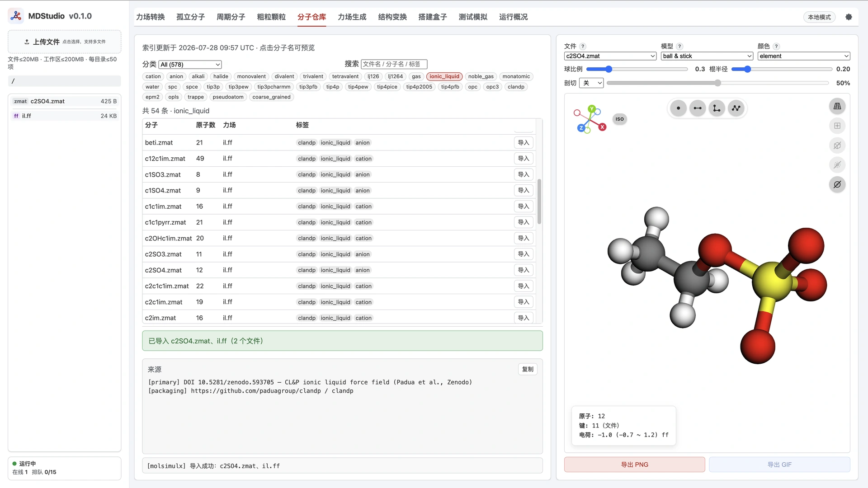Toggle the coarse_grained filter tag
Image resolution: width=868 pixels, height=488 pixels.
[271, 97]
